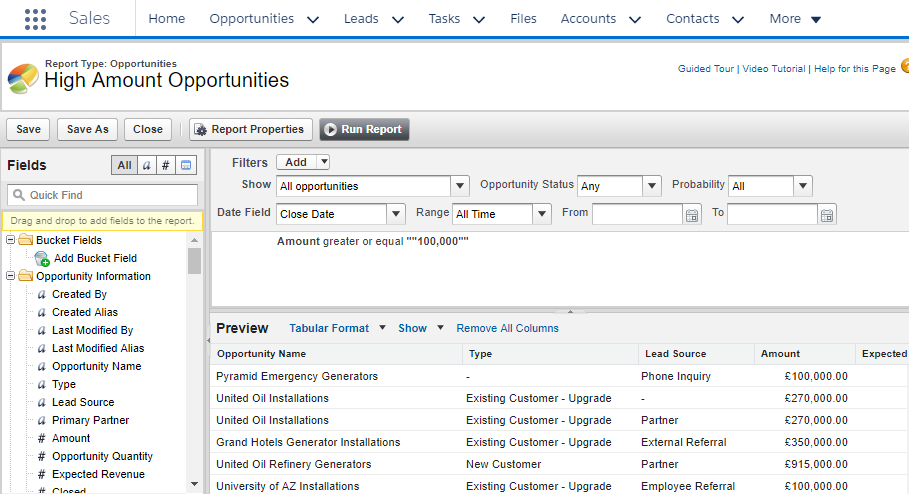
Task: Click the fields list scroll down arrow
Action: 194,484
